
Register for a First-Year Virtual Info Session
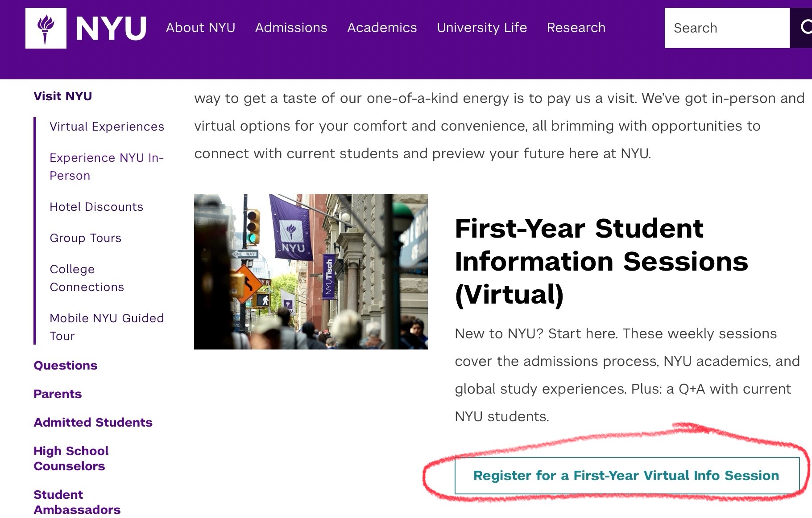626,476
